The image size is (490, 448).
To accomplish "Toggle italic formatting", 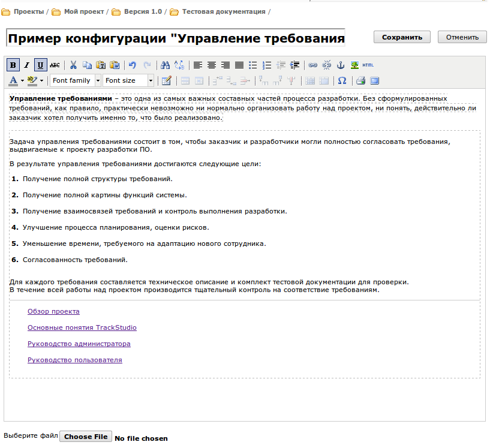I will coord(27,65).
